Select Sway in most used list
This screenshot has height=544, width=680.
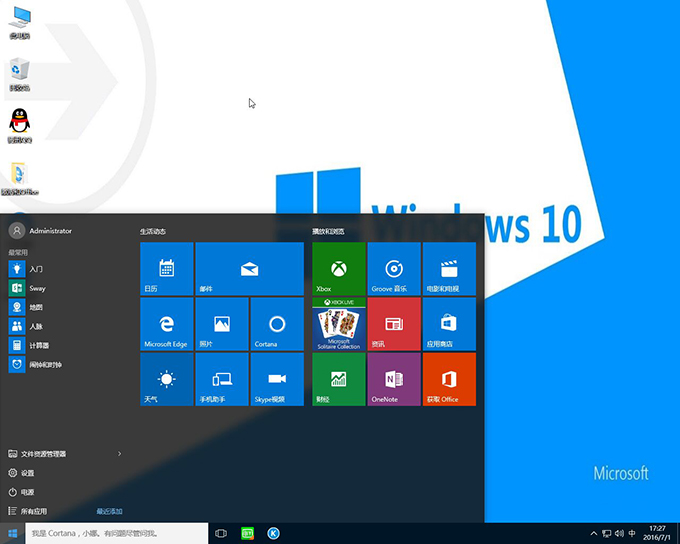click(x=37, y=288)
